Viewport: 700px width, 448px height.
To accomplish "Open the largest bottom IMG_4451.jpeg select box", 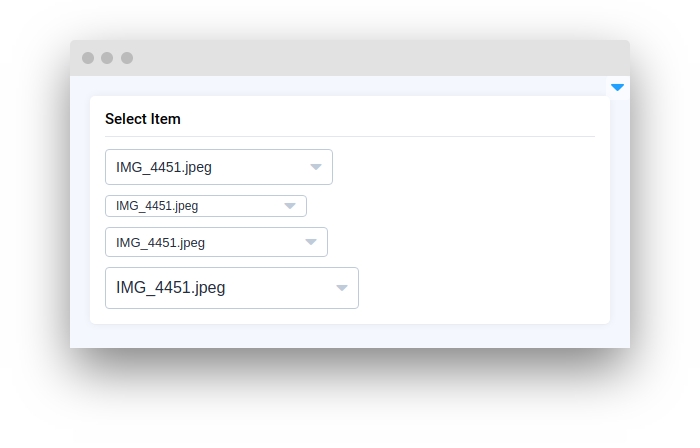I will [x=232, y=288].
